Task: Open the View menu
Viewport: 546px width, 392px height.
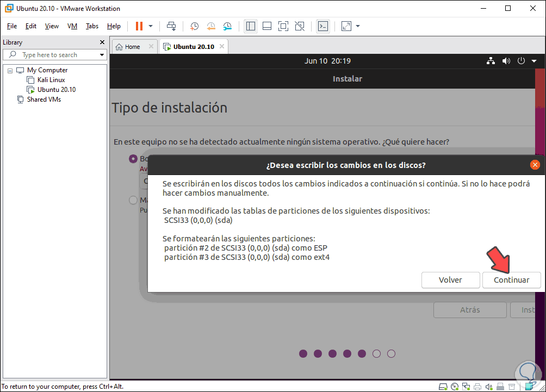Action: (52, 26)
